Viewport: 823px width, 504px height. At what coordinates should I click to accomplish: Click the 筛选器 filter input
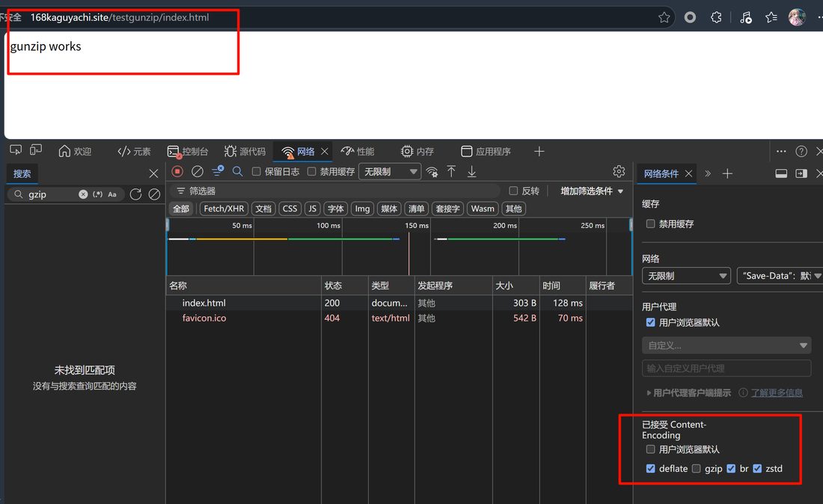point(336,191)
